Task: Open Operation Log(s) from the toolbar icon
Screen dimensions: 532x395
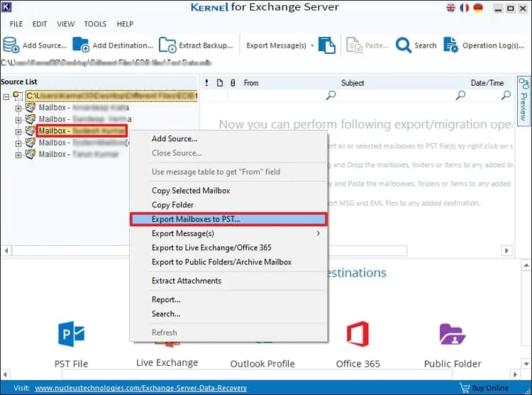Action: tap(451, 45)
